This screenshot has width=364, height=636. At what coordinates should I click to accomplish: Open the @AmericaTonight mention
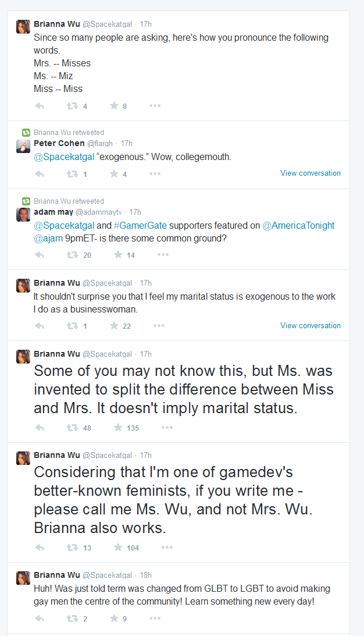(299, 226)
